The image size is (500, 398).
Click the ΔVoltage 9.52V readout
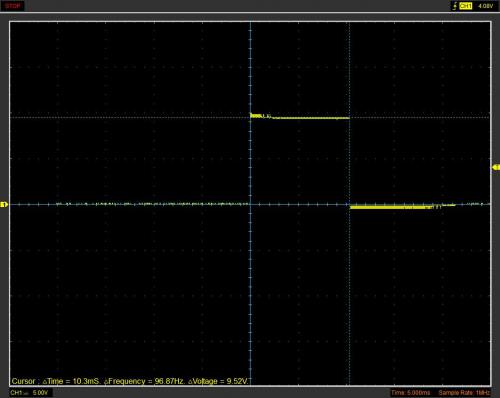point(218,381)
